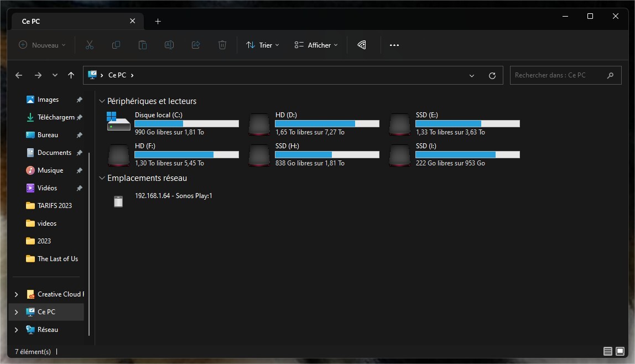This screenshot has width=635, height=364.
Task: Select the SSD (E:) drive icon
Action: pos(400,124)
